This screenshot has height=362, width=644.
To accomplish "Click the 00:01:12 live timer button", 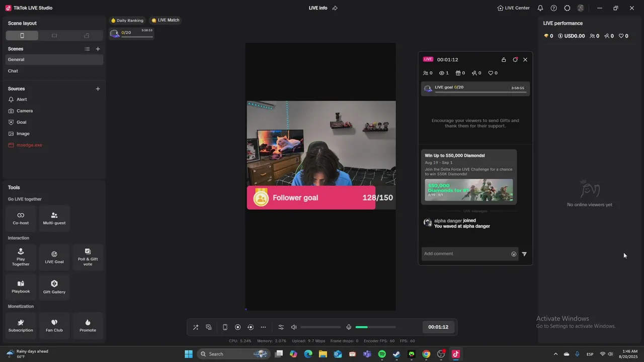I will (x=438, y=327).
